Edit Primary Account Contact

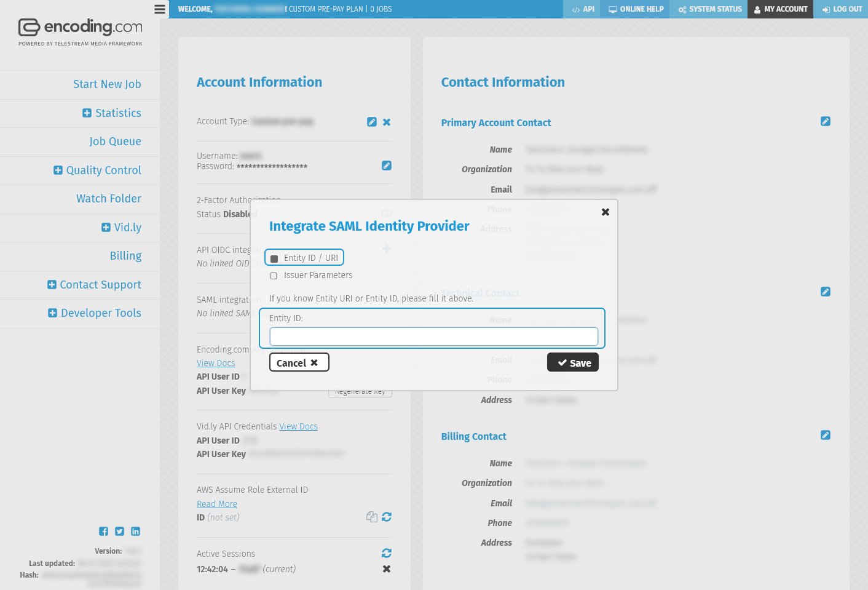click(826, 121)
